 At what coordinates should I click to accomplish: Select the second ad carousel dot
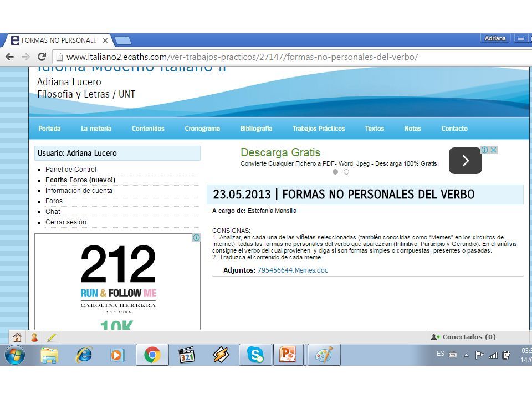346,172
